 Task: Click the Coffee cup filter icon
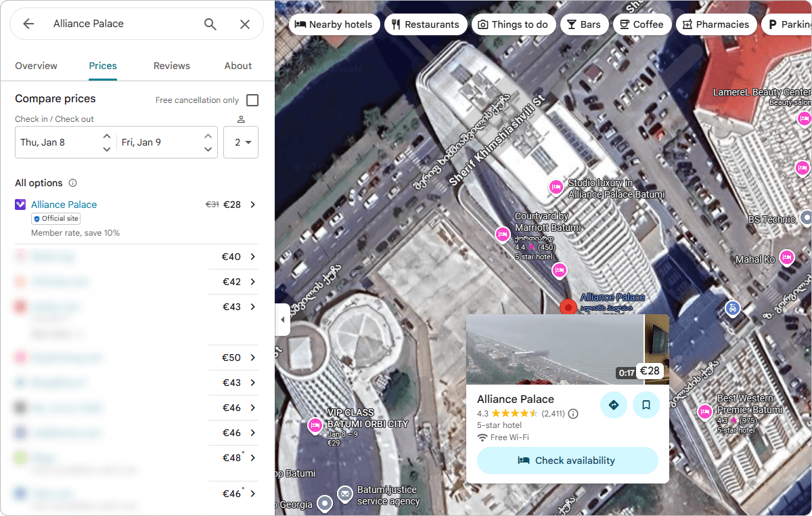point(624,24)
